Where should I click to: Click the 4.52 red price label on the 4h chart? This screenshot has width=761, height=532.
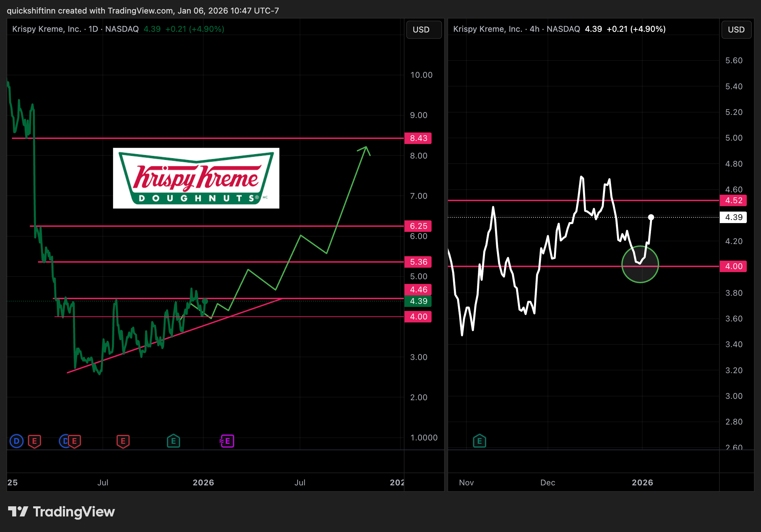pos(733,200)
